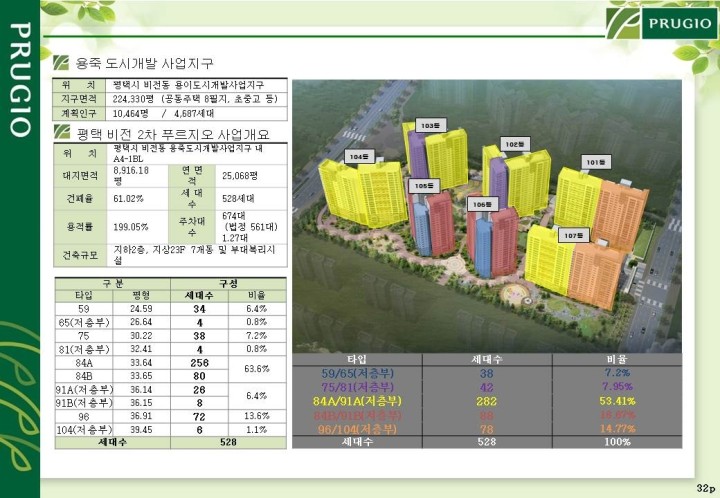
Task: Click the 건폐율 label cell
Action: (80, 198)
